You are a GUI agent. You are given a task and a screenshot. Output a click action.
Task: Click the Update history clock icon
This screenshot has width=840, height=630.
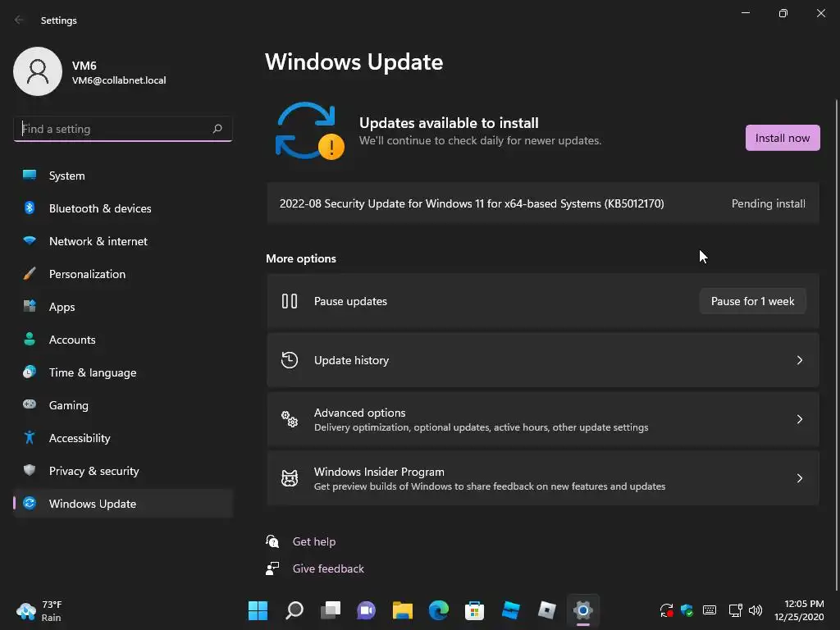pos(290,360)
